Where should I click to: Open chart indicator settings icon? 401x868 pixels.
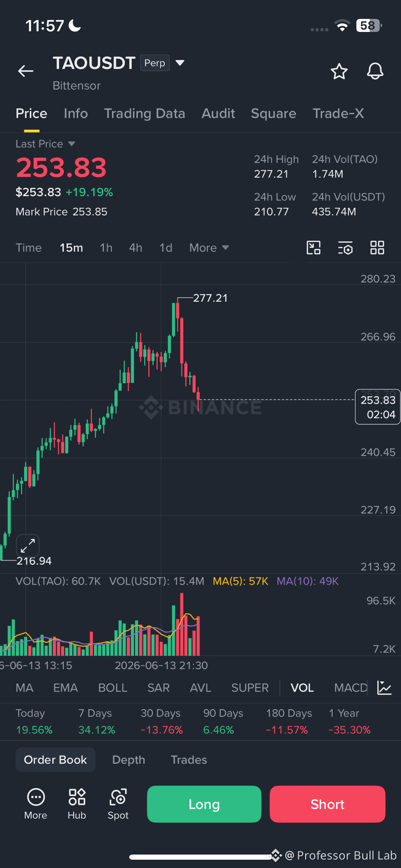pyautogui.click(x=345, y=248)
